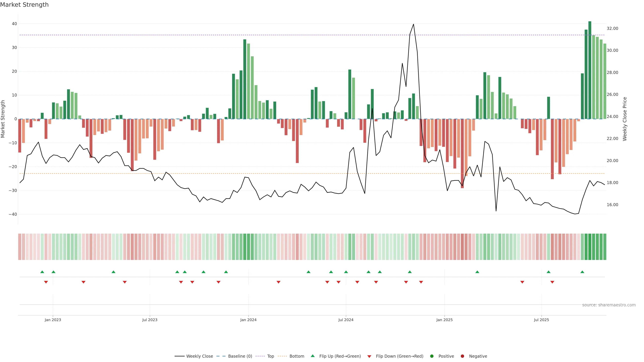Click the Flip Down red triangle legend icon

tap(369, 356)
